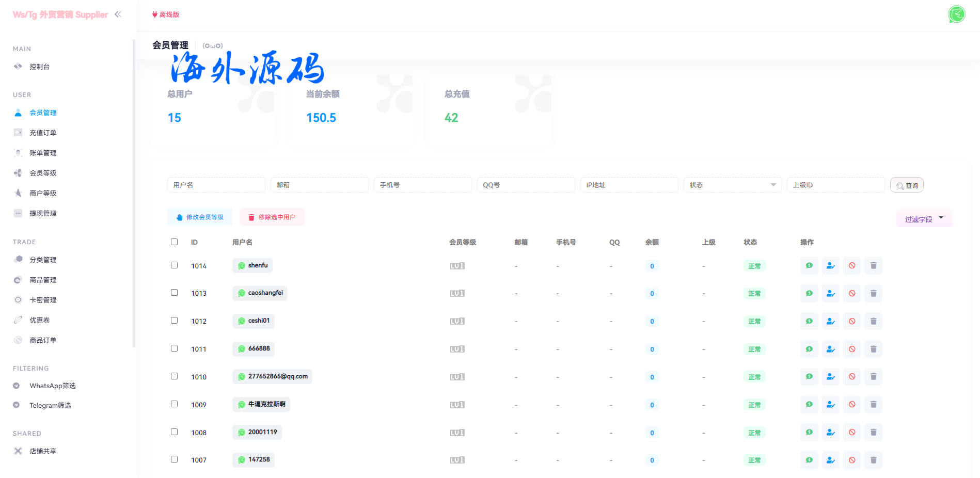Click the 查询 search button
980x478 pixels.
coord(907,185)
